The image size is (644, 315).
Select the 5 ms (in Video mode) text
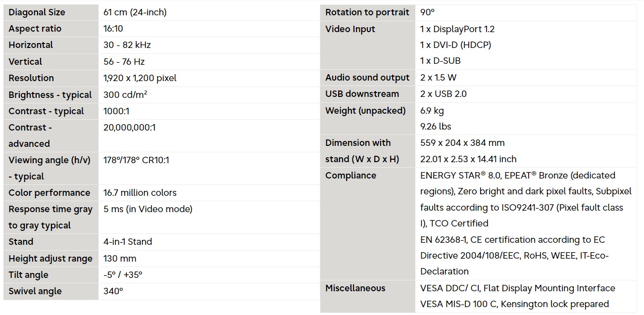click(148, 209)
